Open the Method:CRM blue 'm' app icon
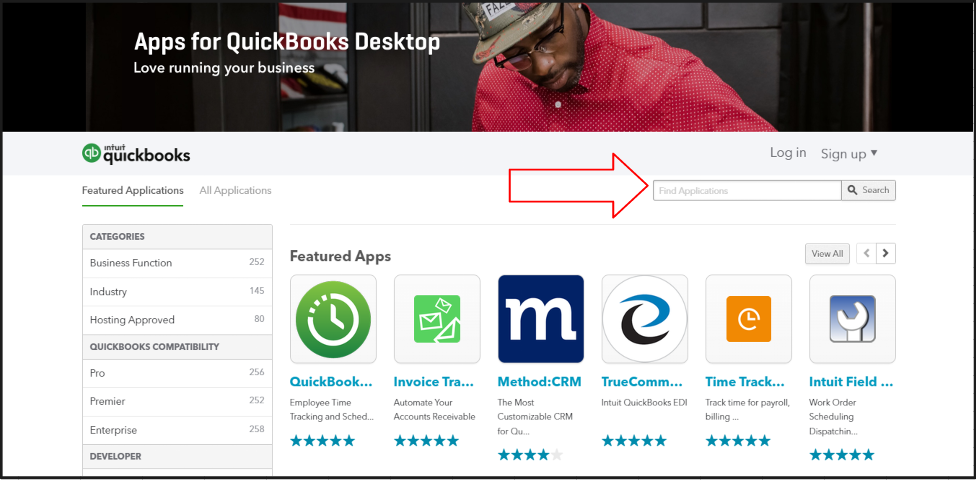This screenshot has height=480, width=976. point(541,319)
